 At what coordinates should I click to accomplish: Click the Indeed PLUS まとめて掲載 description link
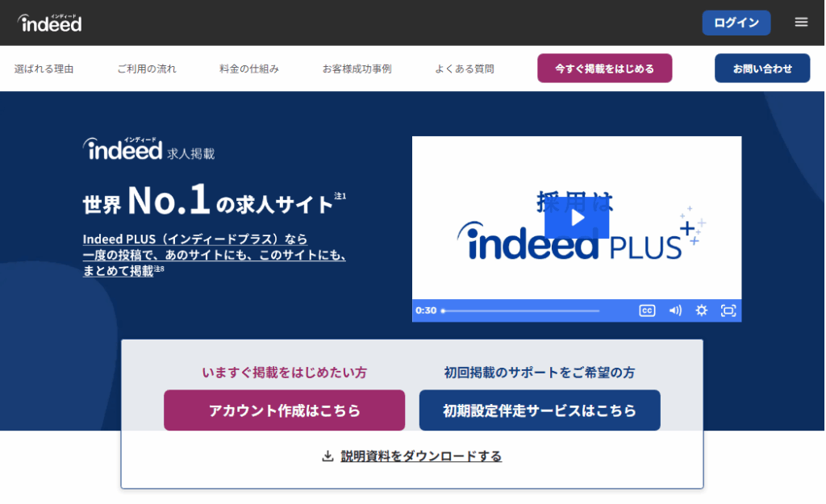click(214, 255)
